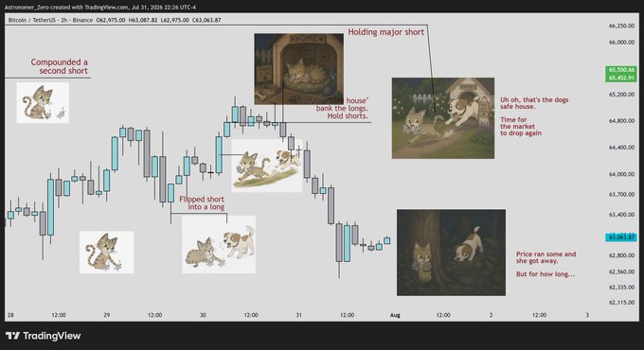The height and width of the screenshot is (350, 644).
Task: Click the 62,560.00 price axis label
Action: point(621,271)
